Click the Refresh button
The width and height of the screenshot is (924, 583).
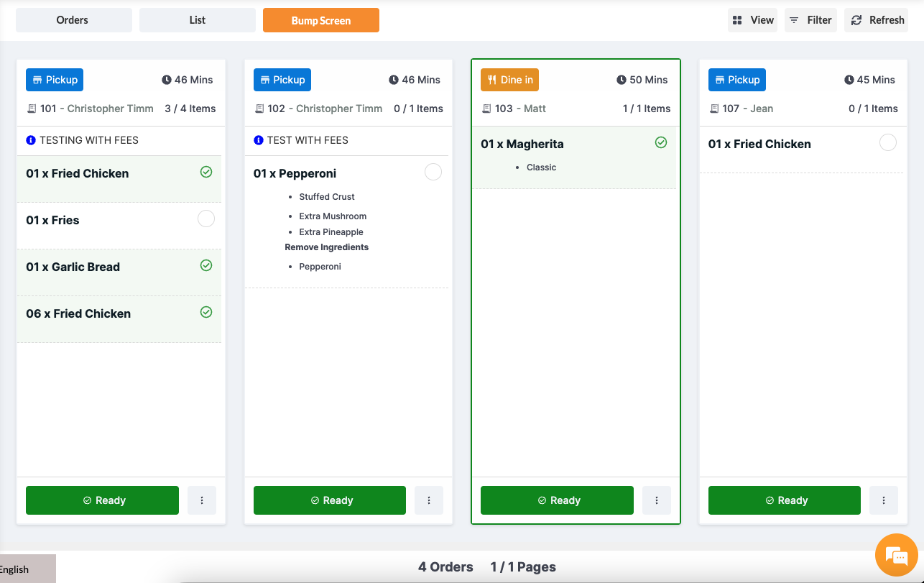click(877, 20)
